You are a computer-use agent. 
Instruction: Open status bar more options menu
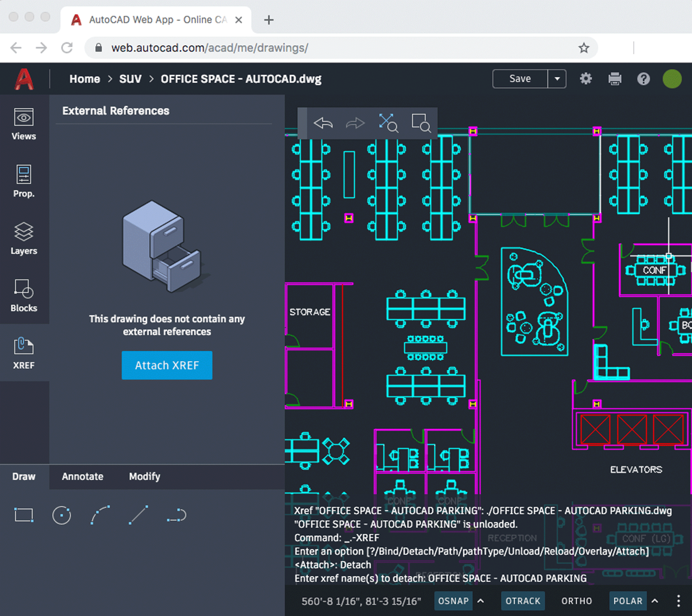point(678,601)
